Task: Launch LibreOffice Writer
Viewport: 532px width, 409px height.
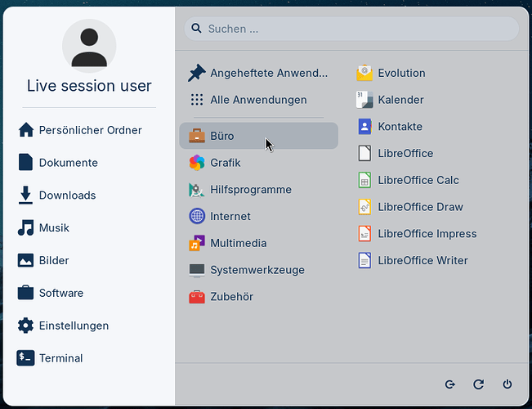Action: (x=412, y=261)
